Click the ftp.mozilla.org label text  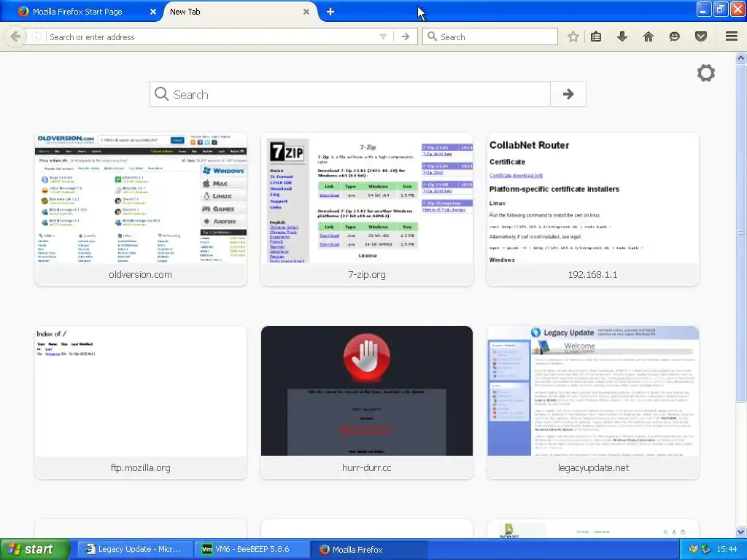point(141,468)
